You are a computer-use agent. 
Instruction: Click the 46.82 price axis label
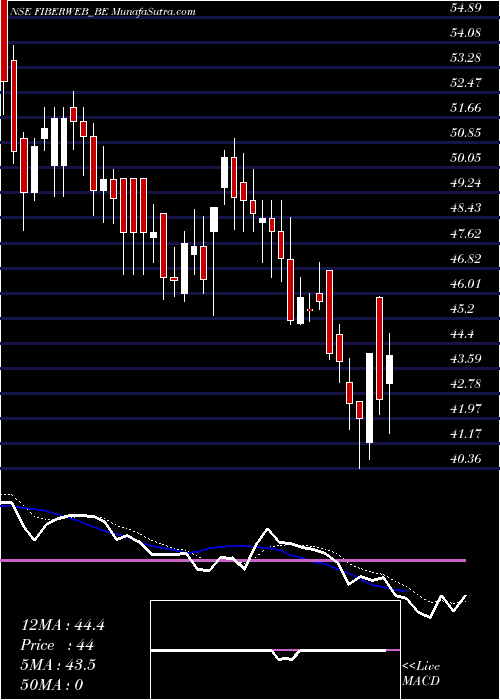[466, 258]
